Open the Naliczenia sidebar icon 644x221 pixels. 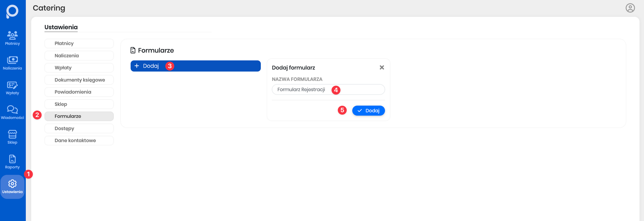point(12,62)
